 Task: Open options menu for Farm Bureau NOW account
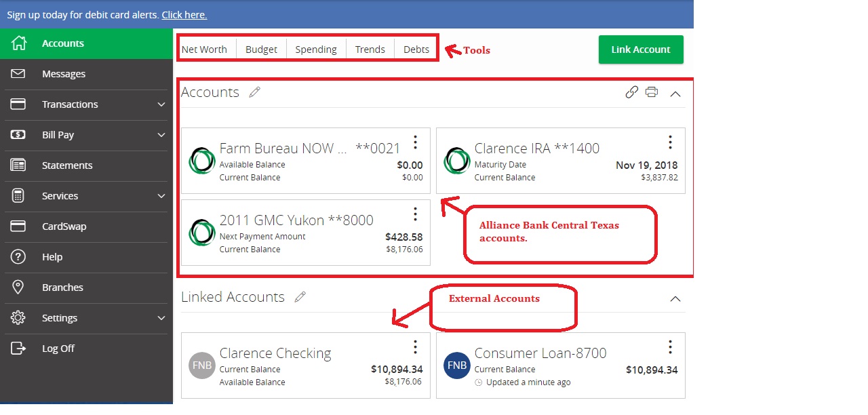(x=416, y=142)
